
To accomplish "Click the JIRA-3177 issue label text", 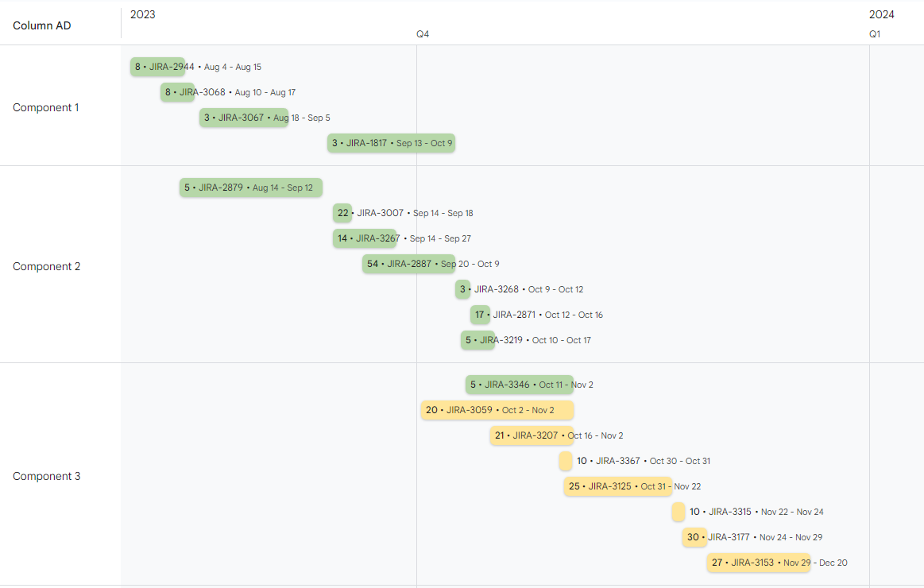I will 729,536.
